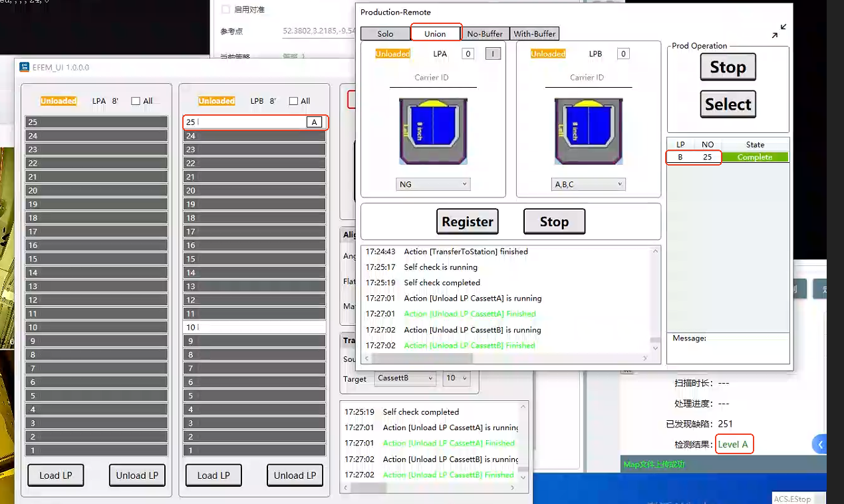
Task: Click the small 'I' button beside LPA count
Action: (493, 54)
